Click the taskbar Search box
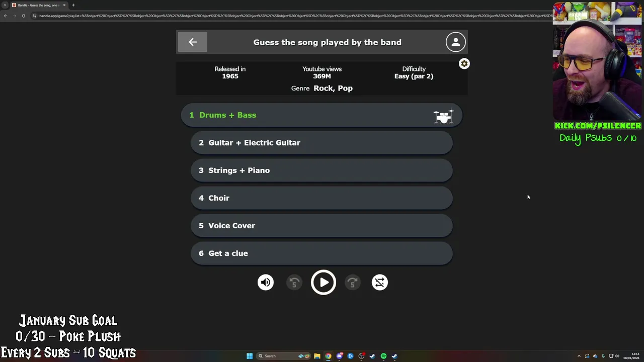 pos(284,356)
